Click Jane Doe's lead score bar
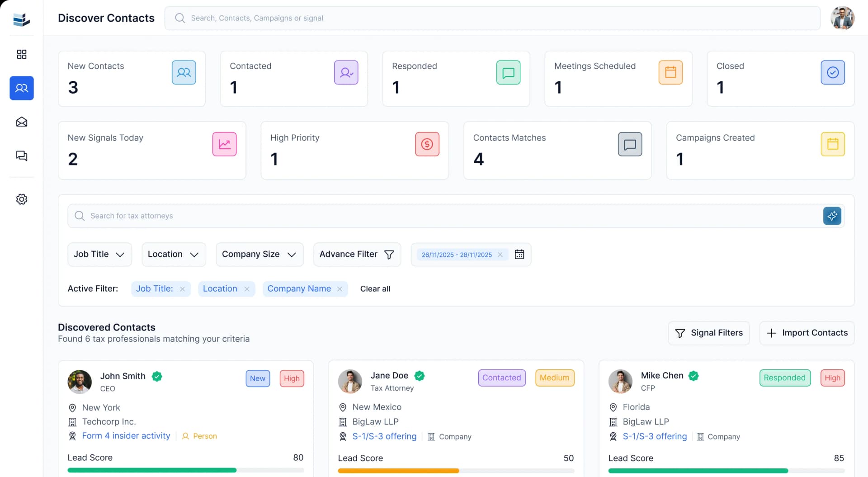 click(x=456, y=471)
